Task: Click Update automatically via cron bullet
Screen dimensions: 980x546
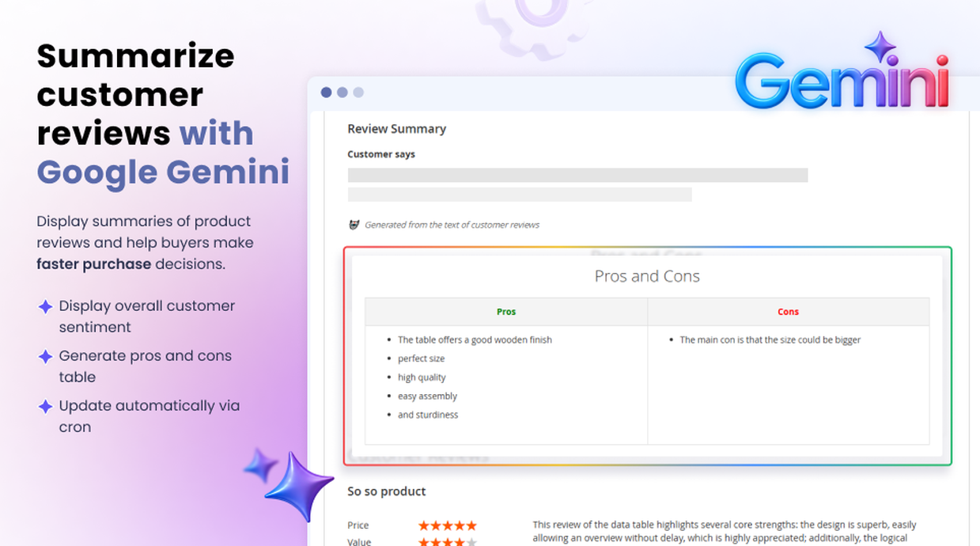Action: pos(149,416)
